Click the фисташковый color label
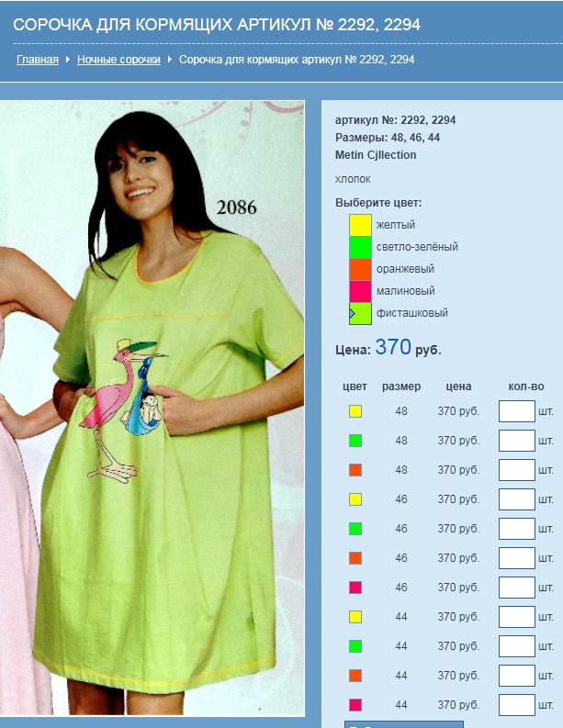The image size is (563, 728). click(412, 312)
